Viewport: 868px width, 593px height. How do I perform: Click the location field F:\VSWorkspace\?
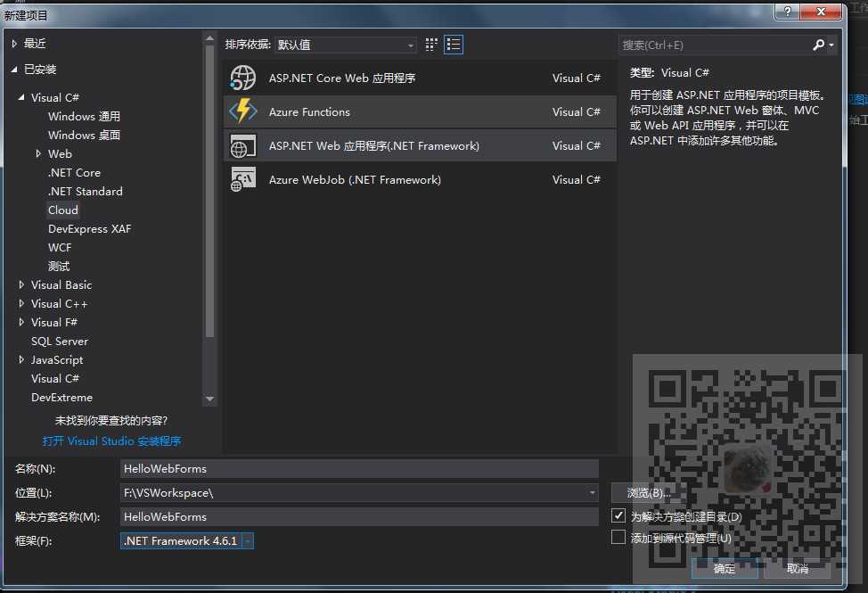[359, 492]
